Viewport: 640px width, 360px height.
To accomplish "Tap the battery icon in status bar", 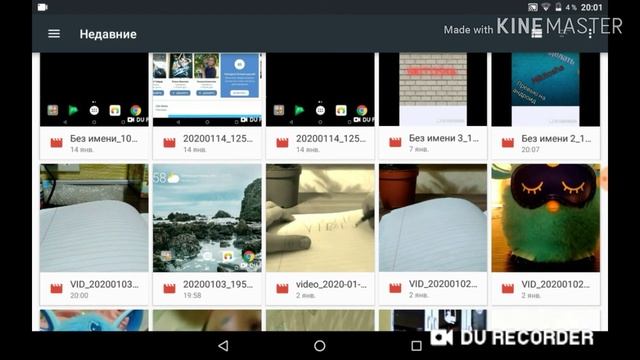I will click(x=558, y=7).
